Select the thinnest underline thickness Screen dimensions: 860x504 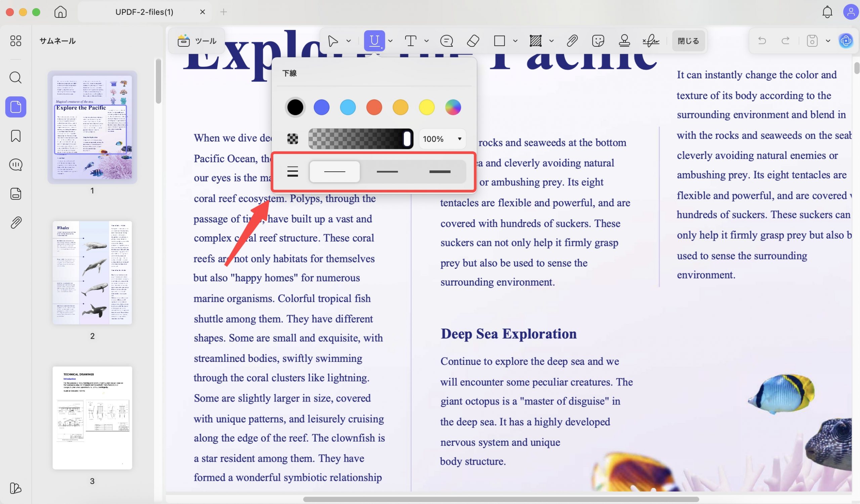[335, 172]
